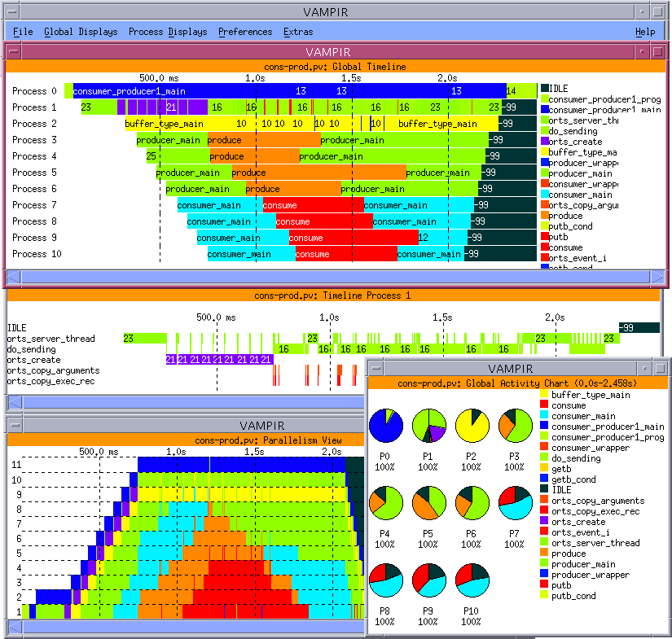Click the Parallelism View horizontal scrollbar
Viewport: 672px width, 639px height.
193,627
